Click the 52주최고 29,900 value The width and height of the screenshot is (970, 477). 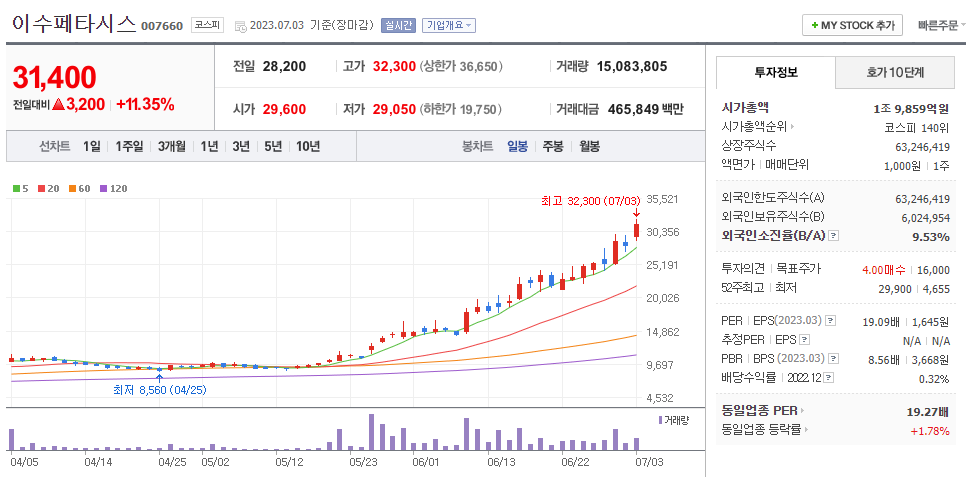893,288
